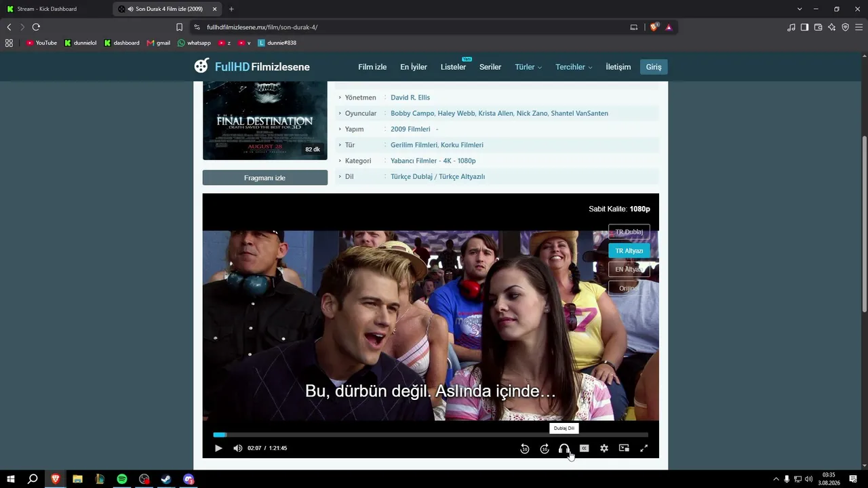Select the EN Altyazı subtitle option
Screen dimensions: 868x488
click(x=629, y=269)
